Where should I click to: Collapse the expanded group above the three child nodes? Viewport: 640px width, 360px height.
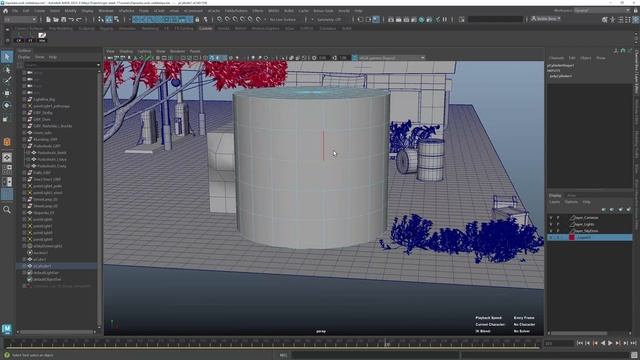pos(24,146)
